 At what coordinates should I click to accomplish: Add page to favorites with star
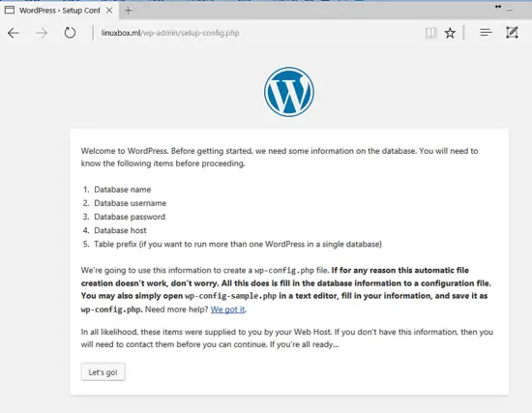(450, 33)
